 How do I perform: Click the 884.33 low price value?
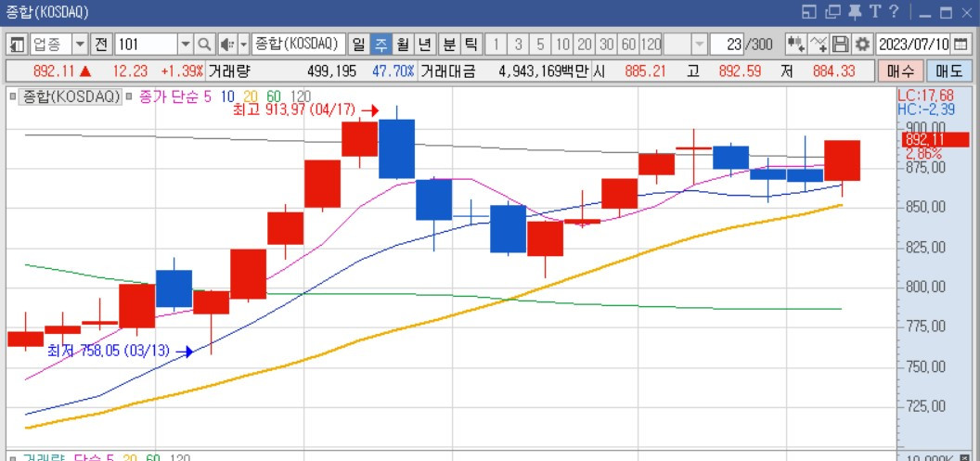tap(833, 71)
